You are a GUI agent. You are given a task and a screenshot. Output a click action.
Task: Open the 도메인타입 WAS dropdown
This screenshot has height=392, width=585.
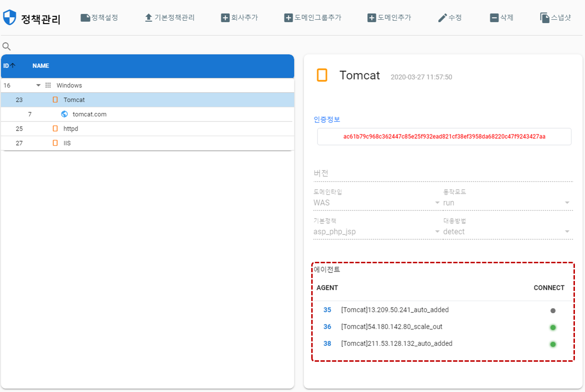[377, 203]
